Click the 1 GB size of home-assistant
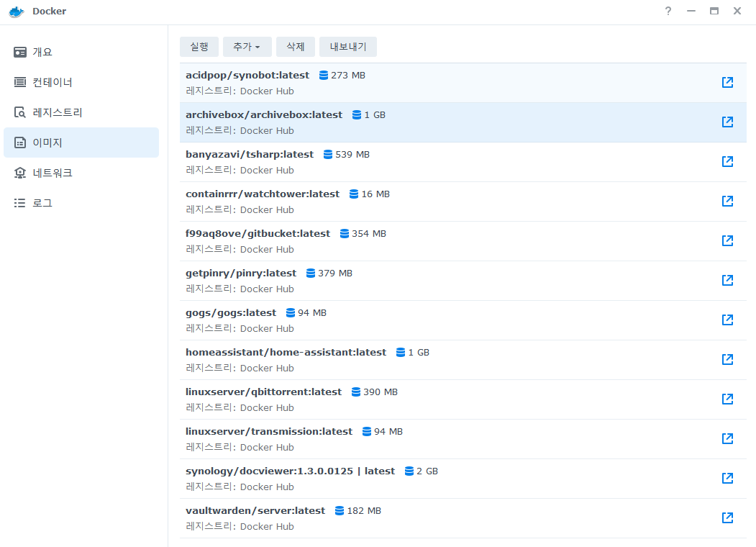Image resolution: width=756 pixels, height=547 pixels. pos(419,352)
